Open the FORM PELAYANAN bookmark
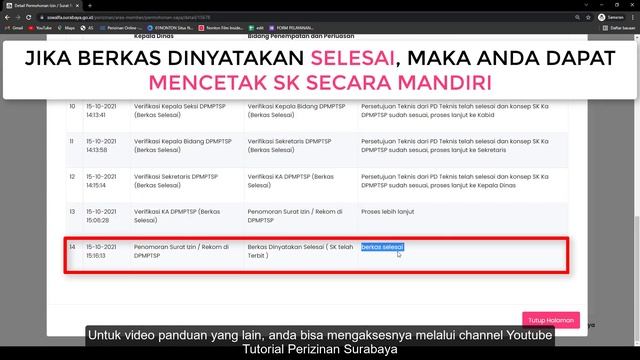Screen dimensions: 640x360 pyautogui.click(x=291, y=28)
